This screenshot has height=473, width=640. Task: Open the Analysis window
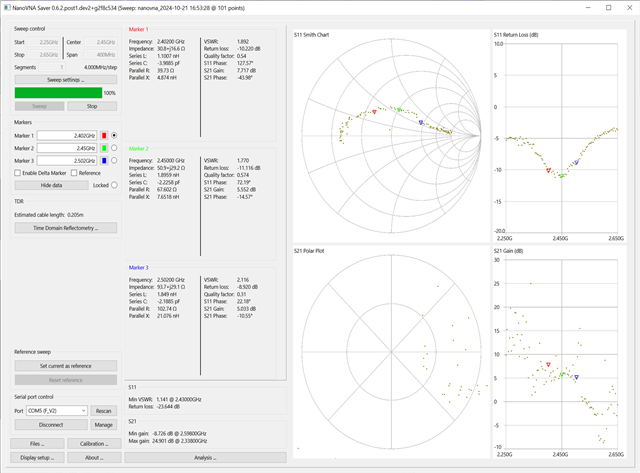click(x=205, y=457)
